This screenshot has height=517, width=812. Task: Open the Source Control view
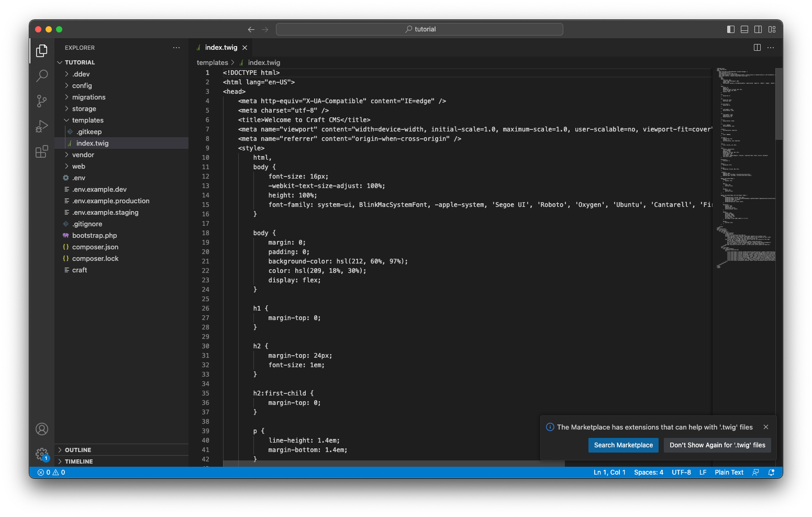(x=42, y=101)
